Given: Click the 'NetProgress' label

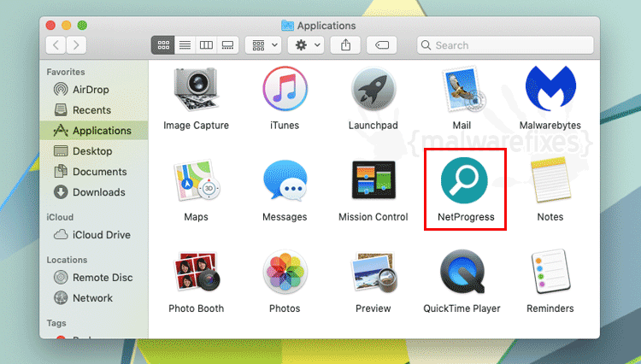Looking at the screenshot, I should 466,217.
